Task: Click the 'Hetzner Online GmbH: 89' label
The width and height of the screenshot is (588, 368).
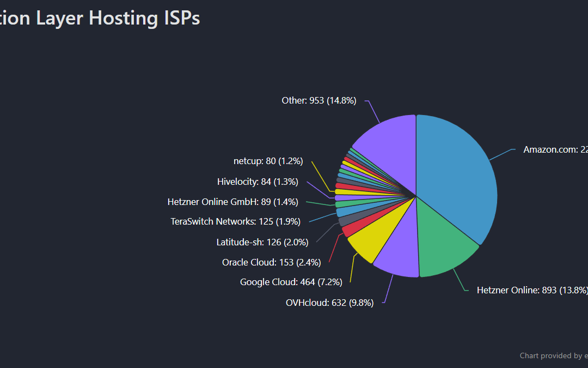Action: [x=233, y=202]
